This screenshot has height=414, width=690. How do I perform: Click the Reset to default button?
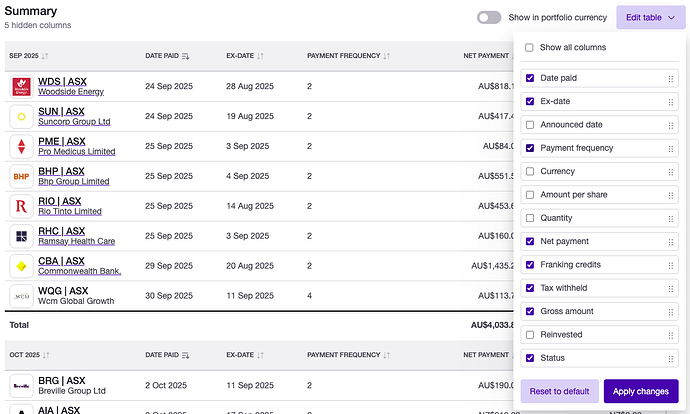coord(560,391)
